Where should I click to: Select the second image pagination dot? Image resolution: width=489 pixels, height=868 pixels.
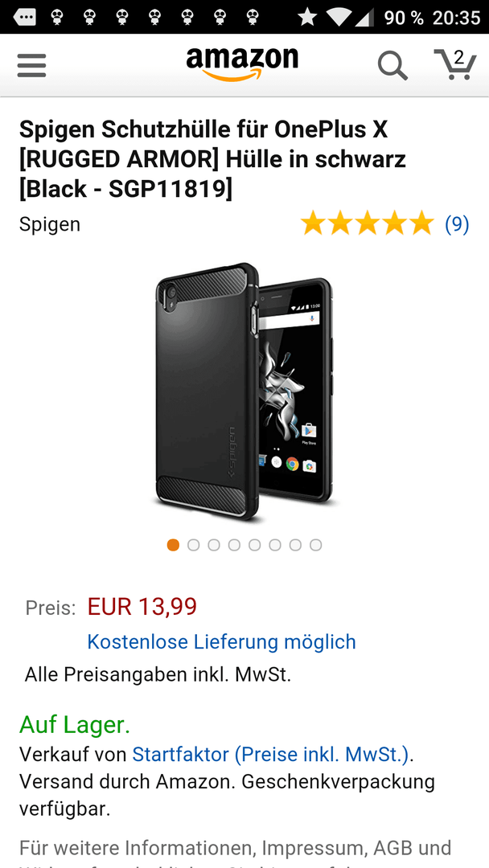193,545
